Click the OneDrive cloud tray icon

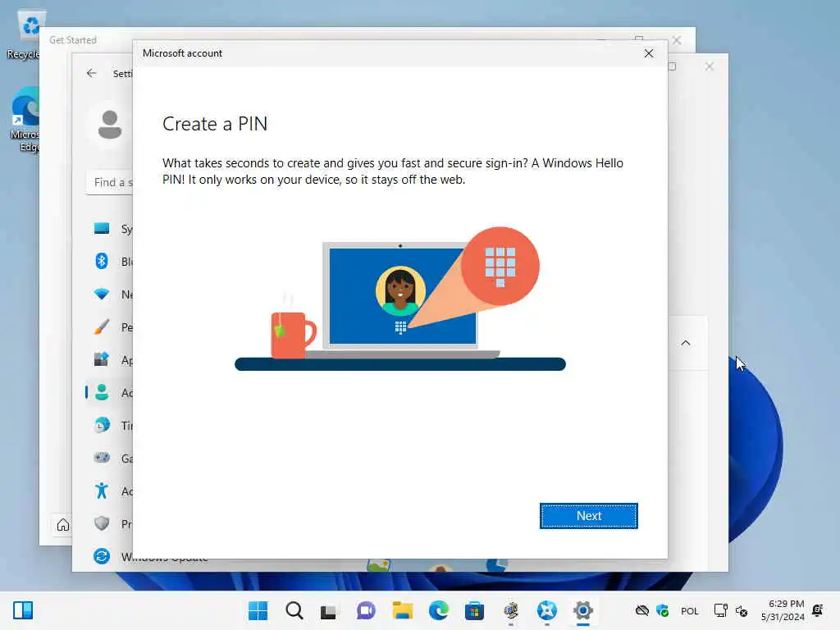click(641, 610)
